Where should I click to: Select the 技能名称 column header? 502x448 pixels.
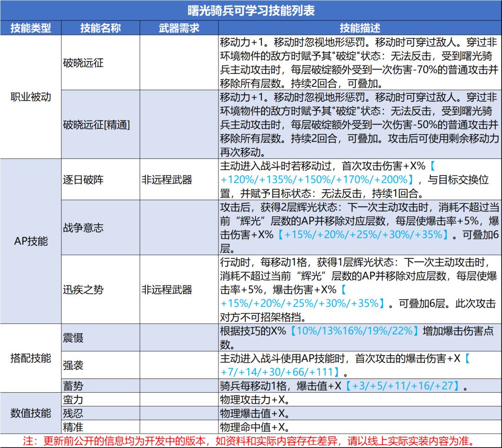pyautogui.click(x=100, y=28)
